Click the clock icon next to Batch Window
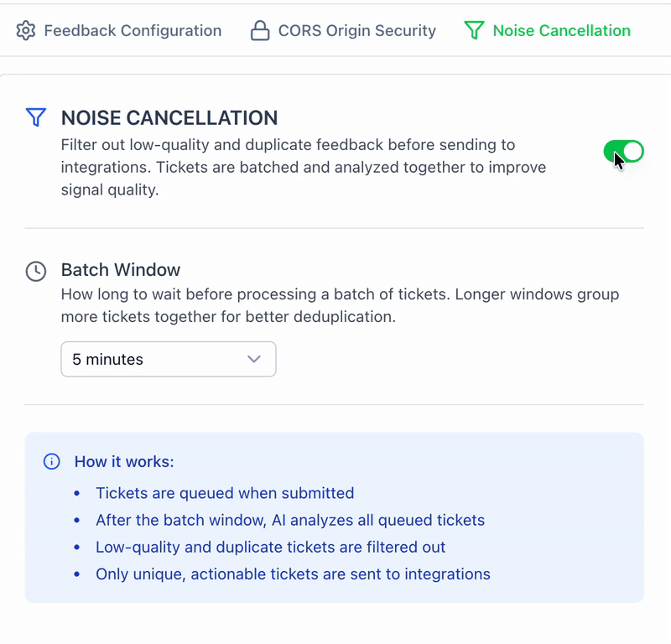This screenshot has height=644, width=671. [x=35, y=271]
